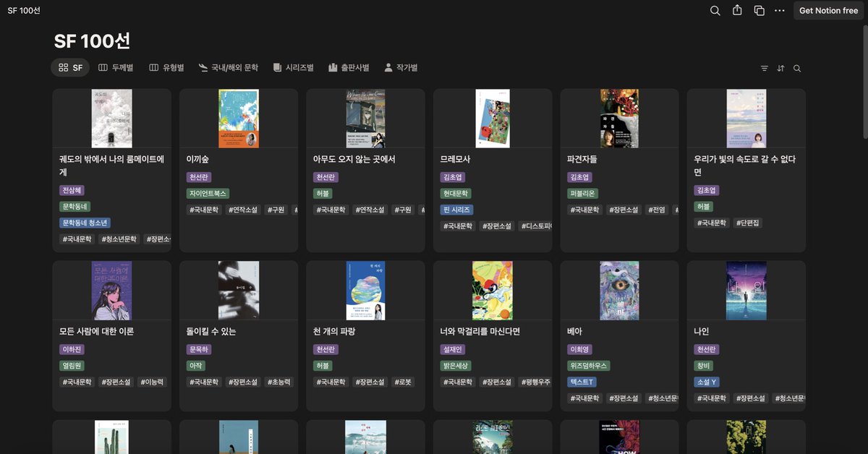868x454 pixels.
Task: Switch to the 두께별 view tab
Action: coord(116,67)
